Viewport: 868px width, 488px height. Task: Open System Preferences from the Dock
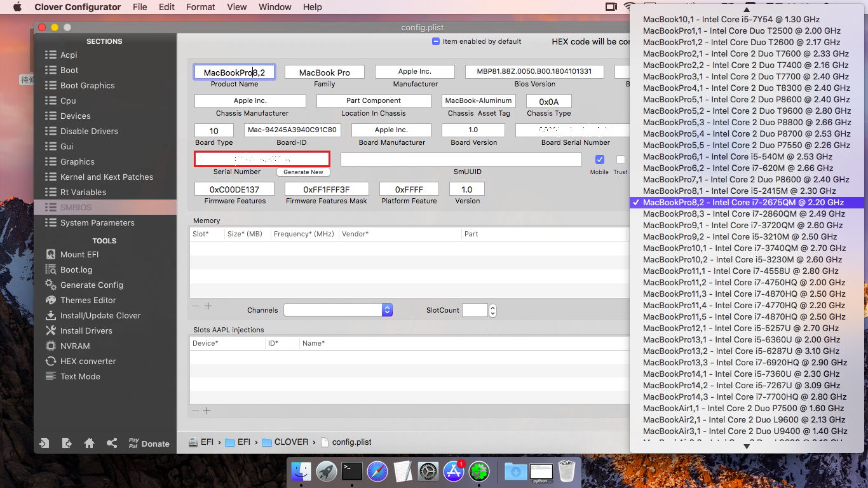(x=428, y=471)
